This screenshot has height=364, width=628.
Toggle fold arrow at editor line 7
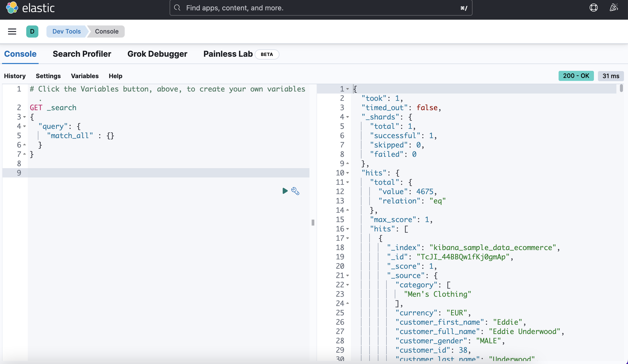tap(24, 154)
